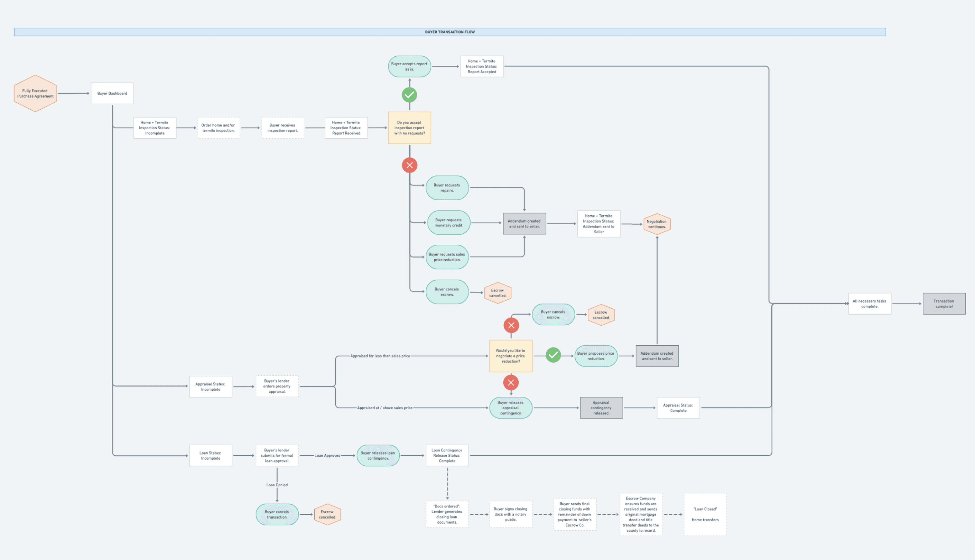Select Inspection Status: Report Received box
The width and height of the screenshot is (975, 560).
tap(346, 128)
